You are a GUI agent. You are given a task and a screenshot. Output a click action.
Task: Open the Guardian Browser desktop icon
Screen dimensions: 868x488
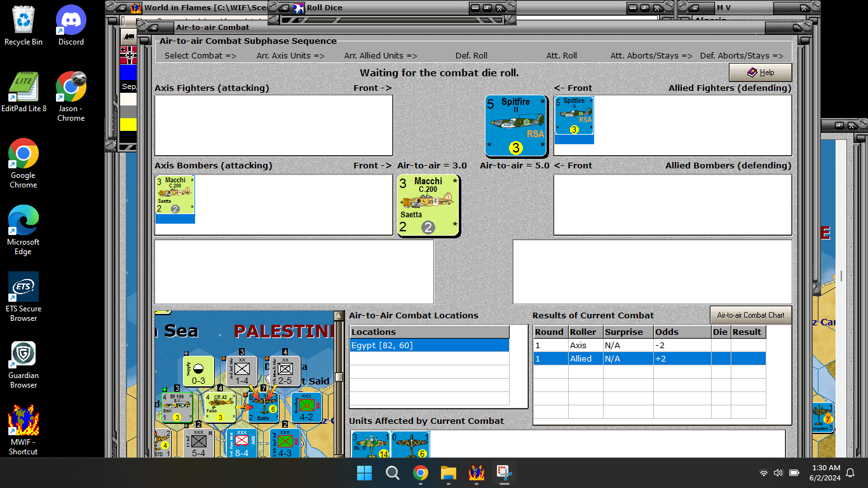tap(24, 363)
